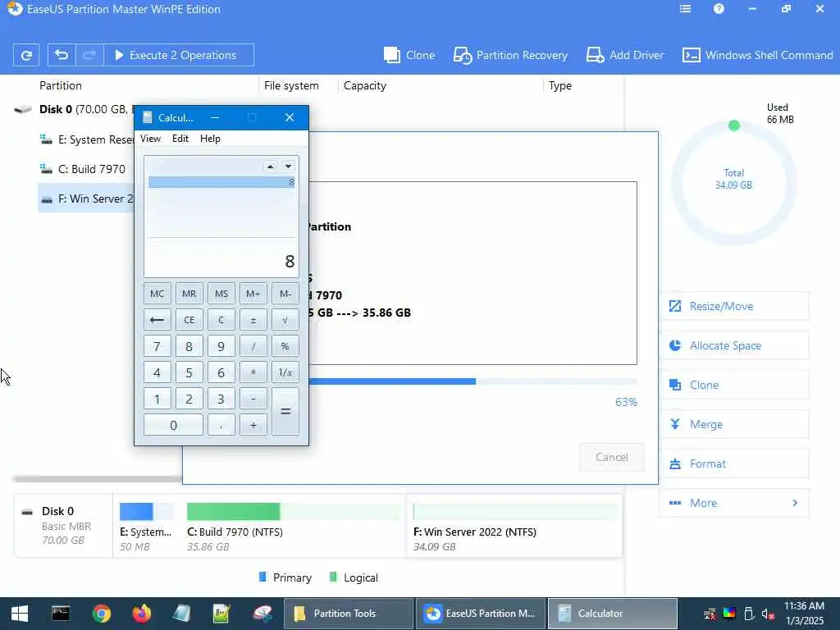Click the refresh icon in EaseUS toolbar

coord(25,55)
